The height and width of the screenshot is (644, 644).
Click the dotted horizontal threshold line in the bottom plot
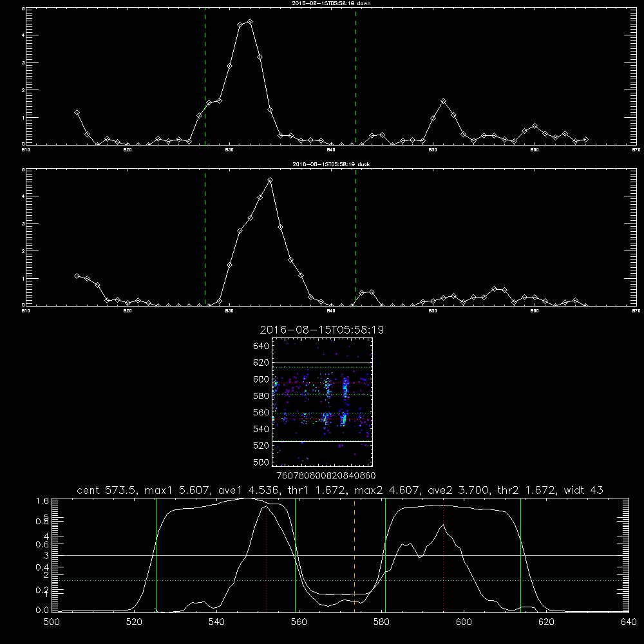340,580
